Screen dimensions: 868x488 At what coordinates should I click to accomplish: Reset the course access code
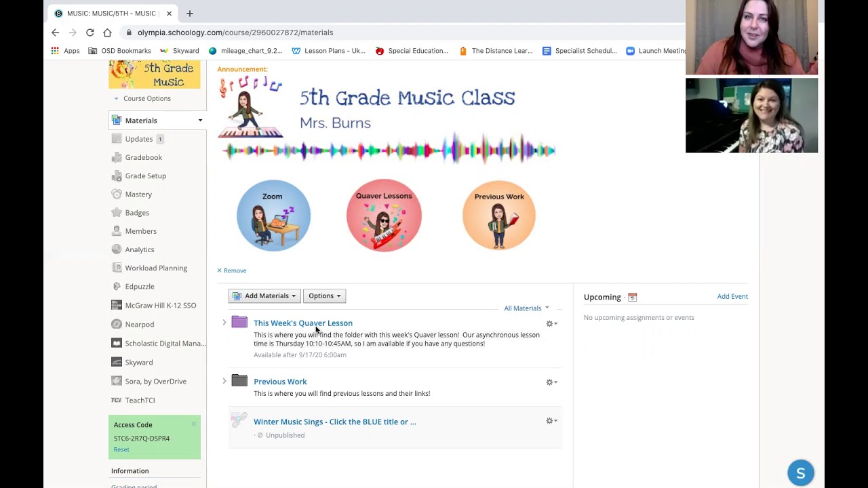point(121,449)
